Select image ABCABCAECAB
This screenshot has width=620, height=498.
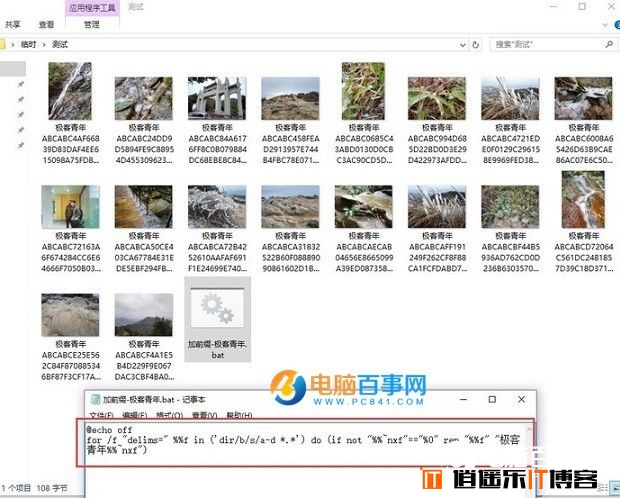(363, 206)
